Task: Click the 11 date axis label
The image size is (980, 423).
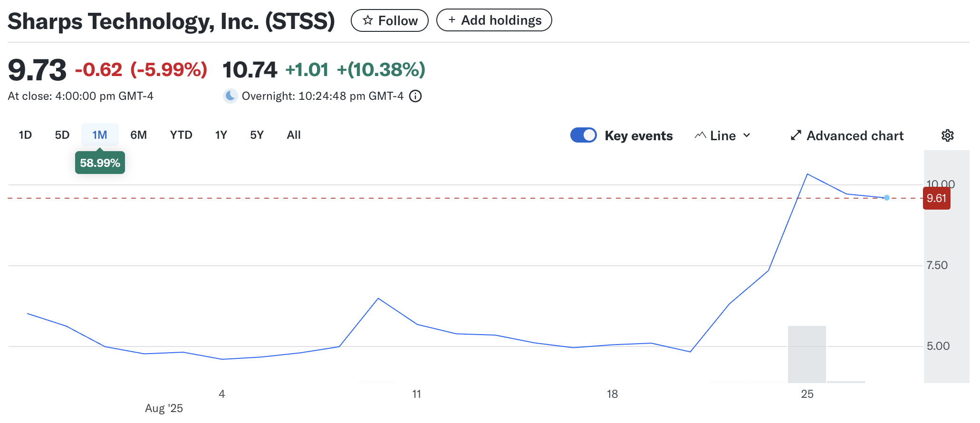Action: [x=417, y=394]
